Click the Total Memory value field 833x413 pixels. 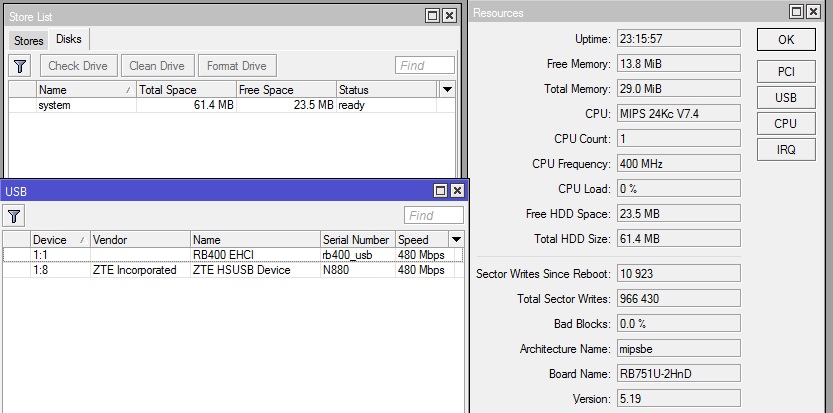(678, 89)
